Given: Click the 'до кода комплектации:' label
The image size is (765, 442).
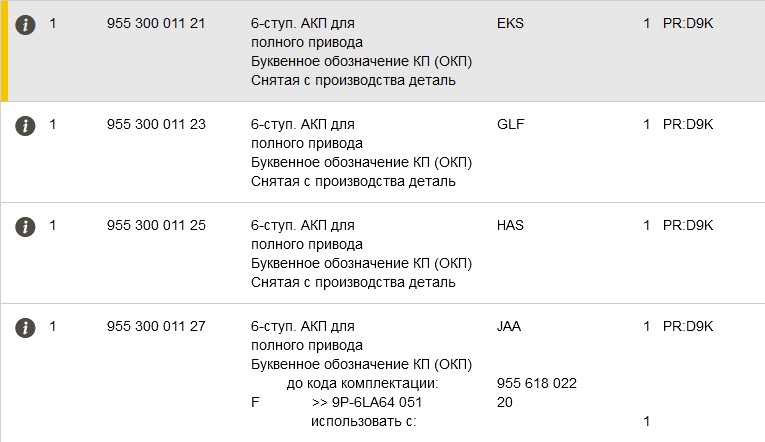Looking at the screenshot, I should 363,384.
